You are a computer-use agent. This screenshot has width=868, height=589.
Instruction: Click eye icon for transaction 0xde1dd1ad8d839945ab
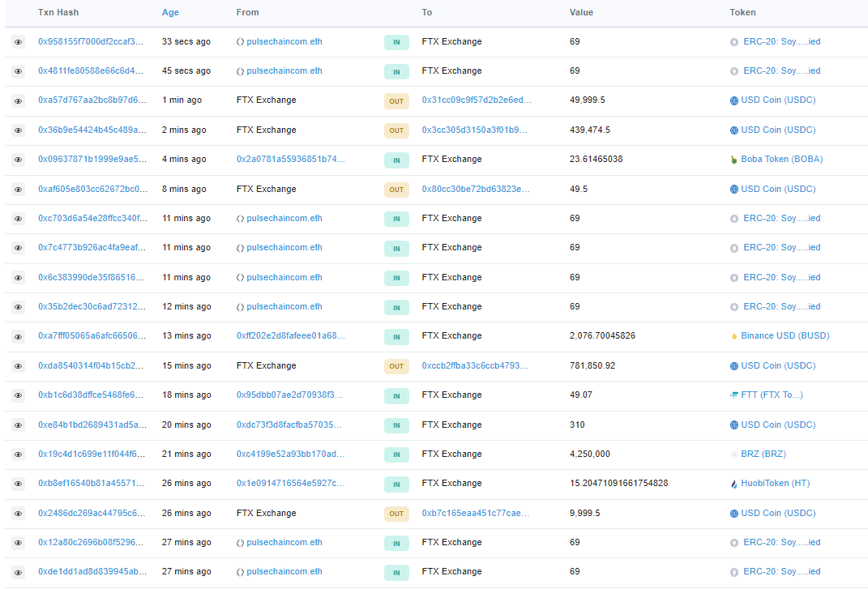19,573
